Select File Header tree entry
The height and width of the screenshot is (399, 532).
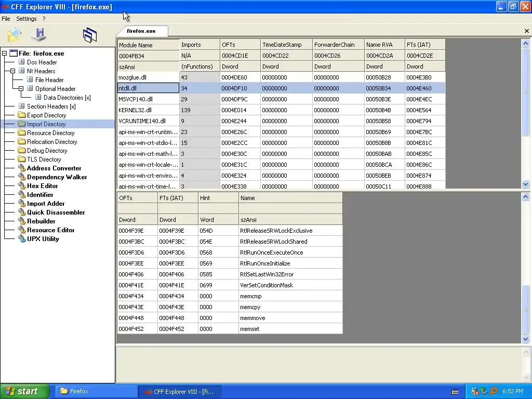[x=49, y=79]
